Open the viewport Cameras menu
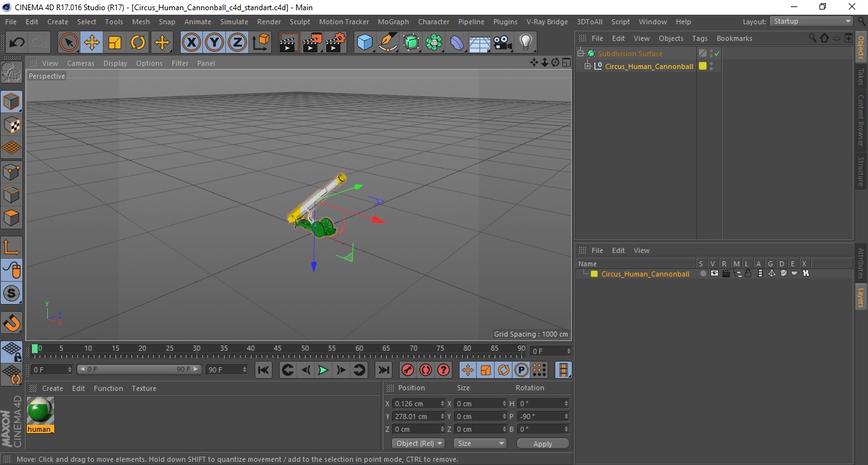This screenshot has width=868, height=465. (80, 63)
